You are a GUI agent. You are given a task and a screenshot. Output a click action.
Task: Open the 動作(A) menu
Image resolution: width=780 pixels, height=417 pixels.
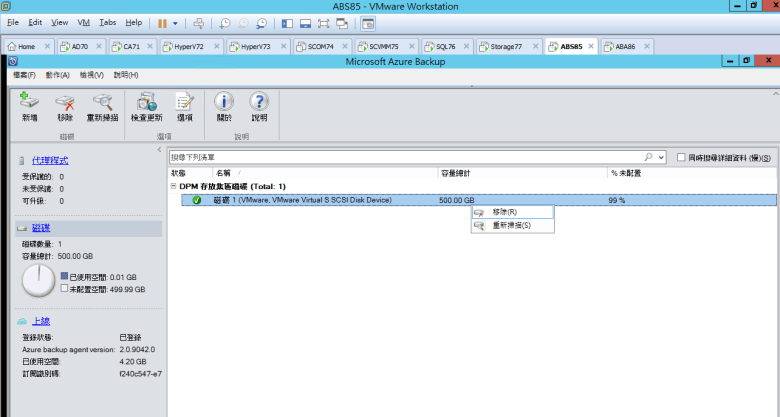(57, 75)
